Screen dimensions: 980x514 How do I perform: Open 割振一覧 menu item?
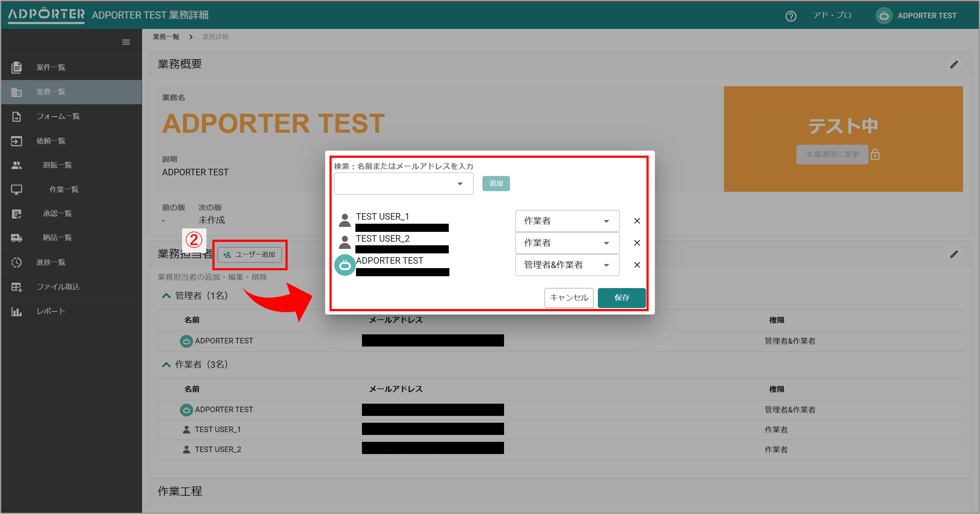coord(72,165)
